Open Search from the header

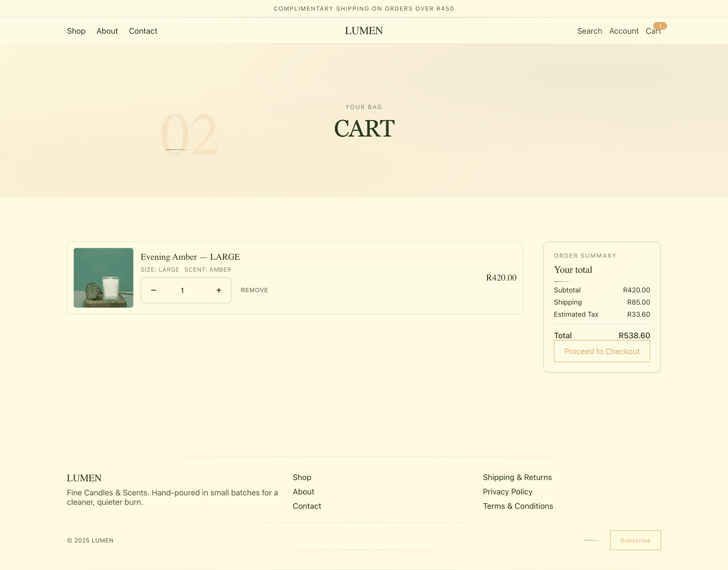point(590,31)
